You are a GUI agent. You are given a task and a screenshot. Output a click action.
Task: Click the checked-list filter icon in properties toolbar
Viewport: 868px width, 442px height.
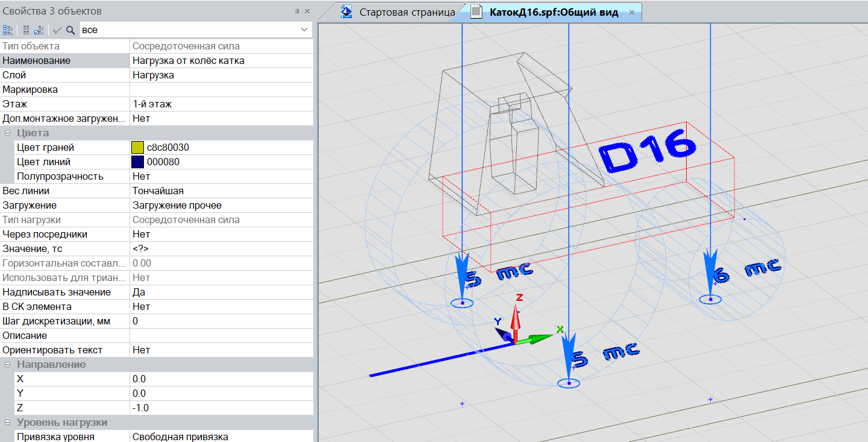pos(39,30)
